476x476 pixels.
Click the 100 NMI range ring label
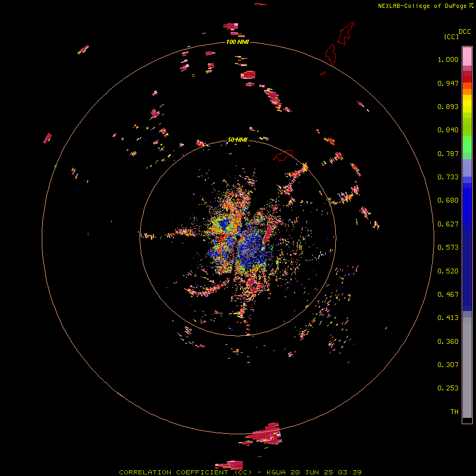237,42
